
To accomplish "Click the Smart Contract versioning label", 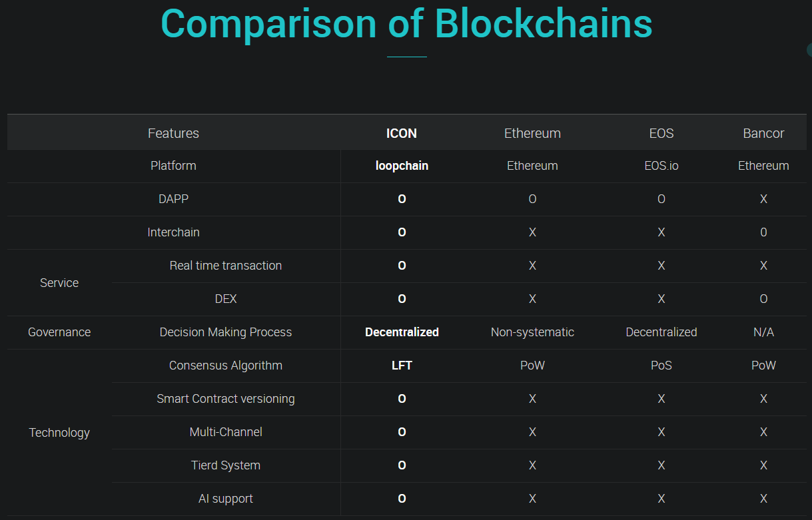I will (225, 399).
